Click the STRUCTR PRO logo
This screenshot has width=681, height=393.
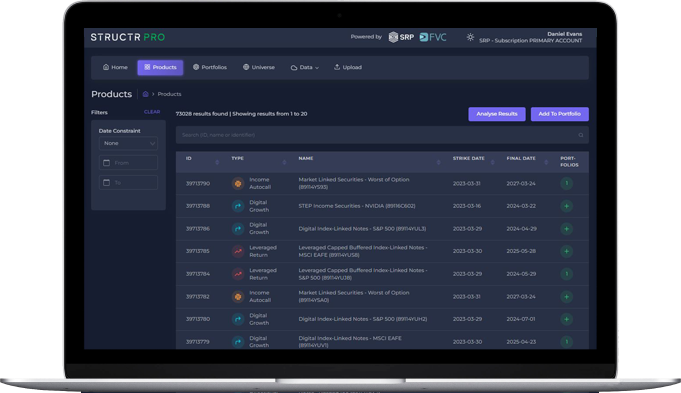128,37
